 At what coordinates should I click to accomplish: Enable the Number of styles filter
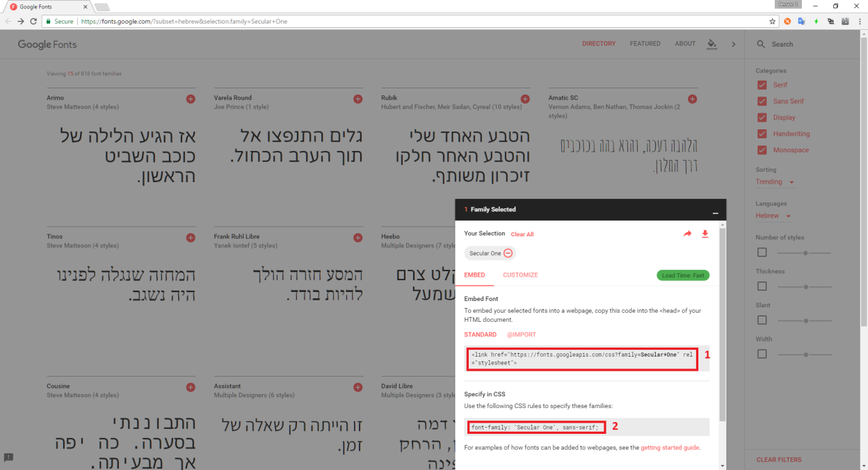click(x=762, y=252)
